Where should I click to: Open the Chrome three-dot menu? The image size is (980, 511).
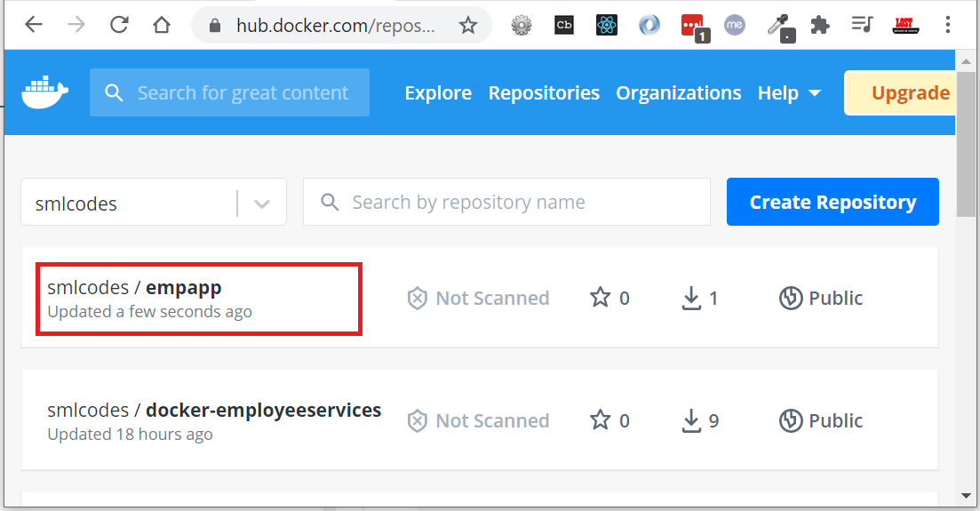pyautogui.click(x=947, y=25)
